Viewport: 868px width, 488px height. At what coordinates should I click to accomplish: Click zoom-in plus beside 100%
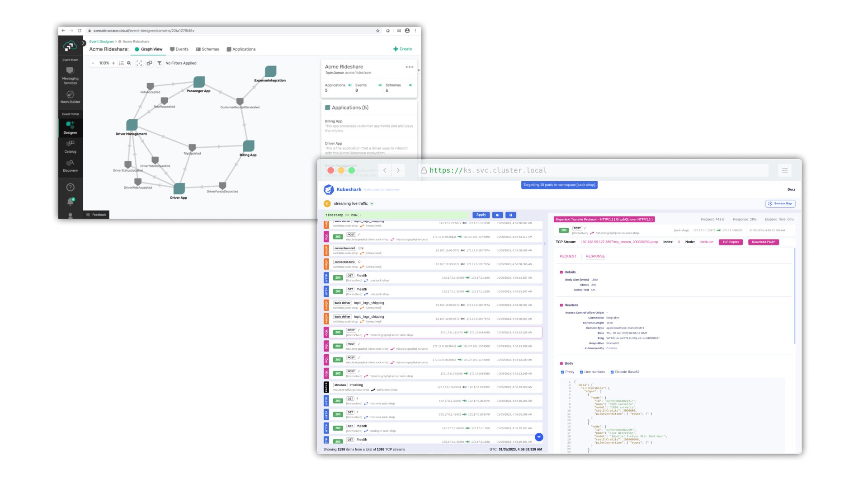point(113,63)
